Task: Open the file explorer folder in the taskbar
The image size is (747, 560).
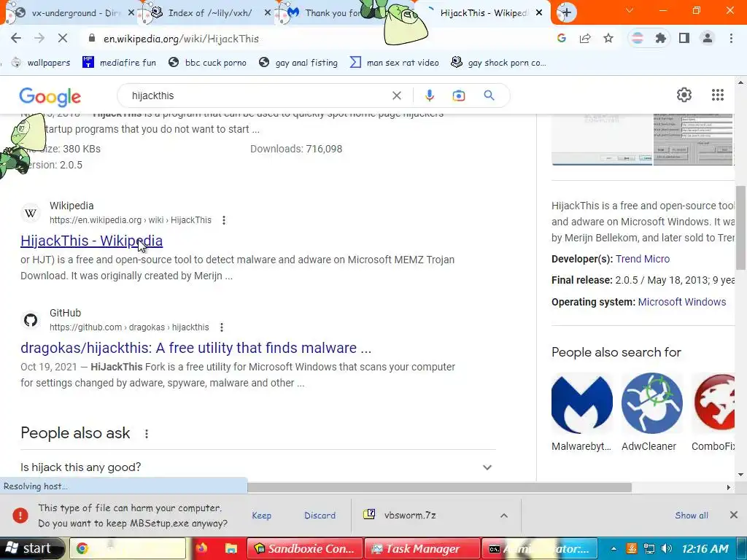Action: [x=231, y=548]
